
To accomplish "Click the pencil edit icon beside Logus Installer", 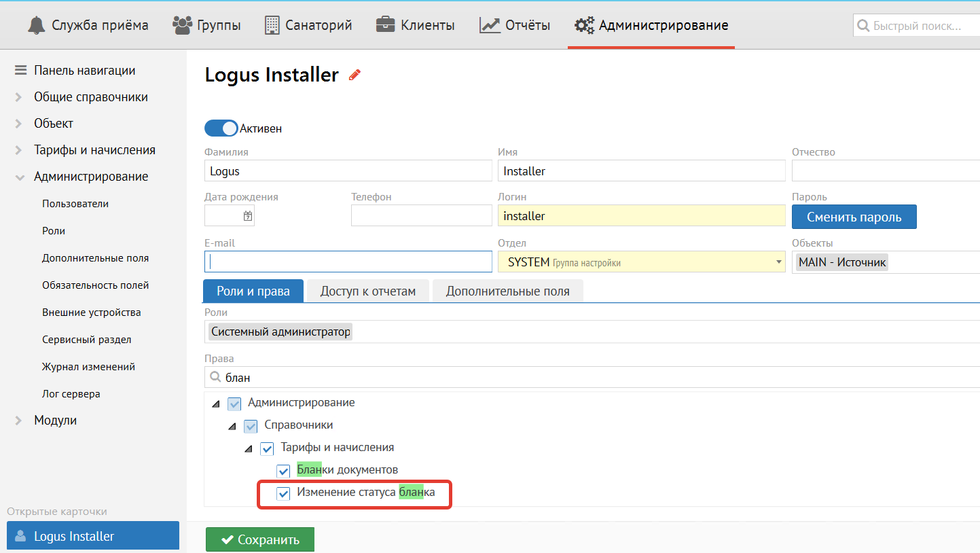I will coord(354,75).
